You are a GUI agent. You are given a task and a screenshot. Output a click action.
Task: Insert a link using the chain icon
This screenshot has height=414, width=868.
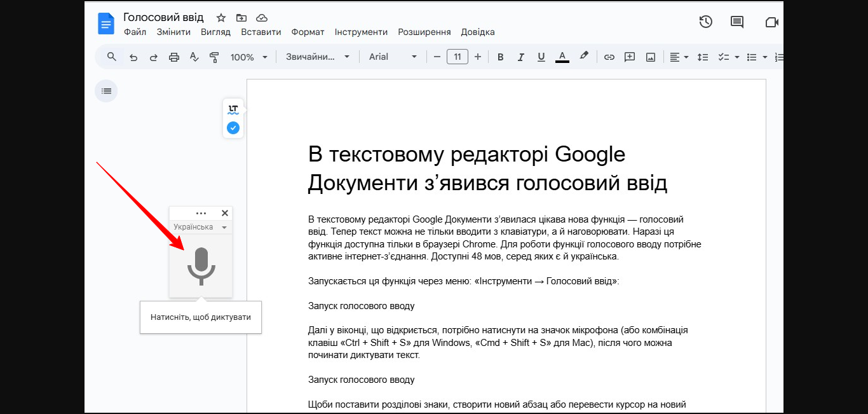[x=609, y=57]
